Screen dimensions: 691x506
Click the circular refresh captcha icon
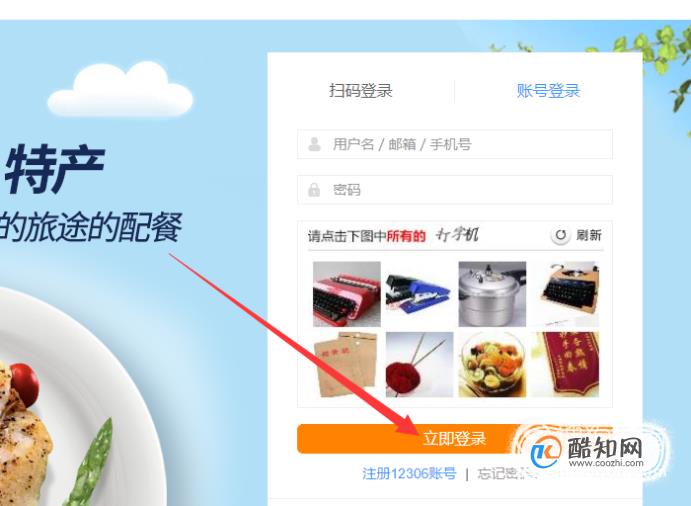(x=561, y=235)
